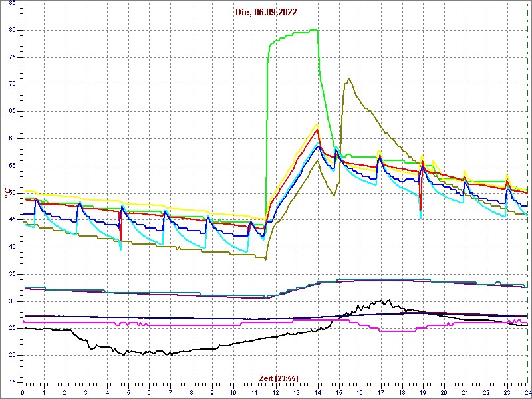
Task: Click hour 19 on the time axis
Action: (x=422, y=392)
